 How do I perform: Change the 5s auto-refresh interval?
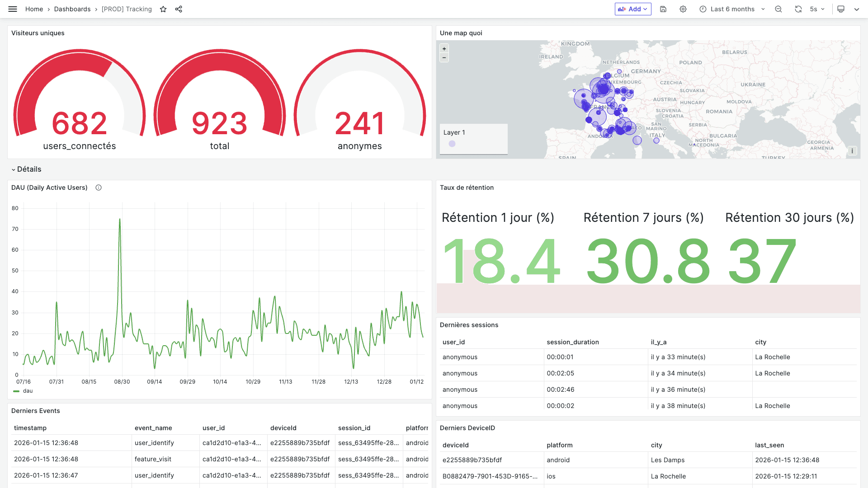[817, 9]
